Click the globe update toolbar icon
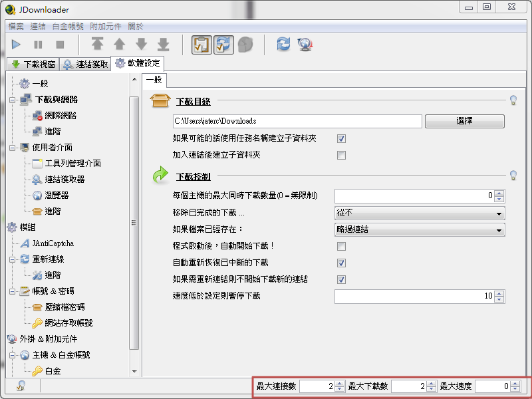Image resolution: width=532 pixels, height=399 pixels. click(x=305, y=44)
